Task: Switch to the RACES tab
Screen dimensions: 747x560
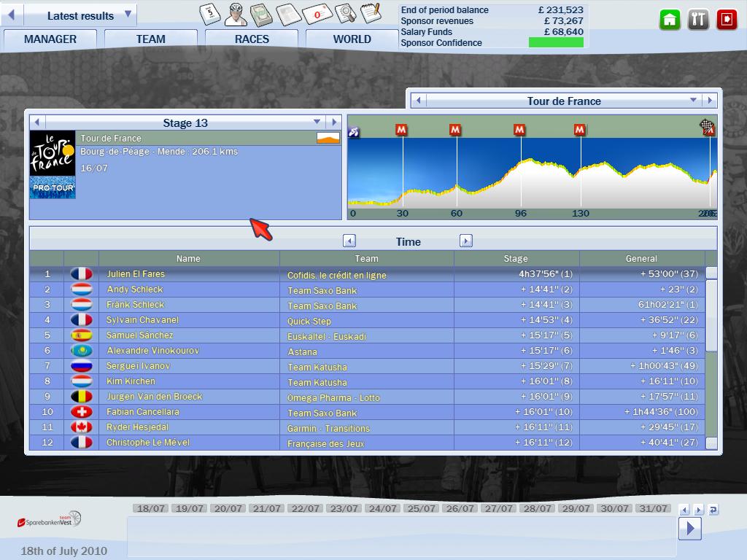Action: [x=252, y=39]
